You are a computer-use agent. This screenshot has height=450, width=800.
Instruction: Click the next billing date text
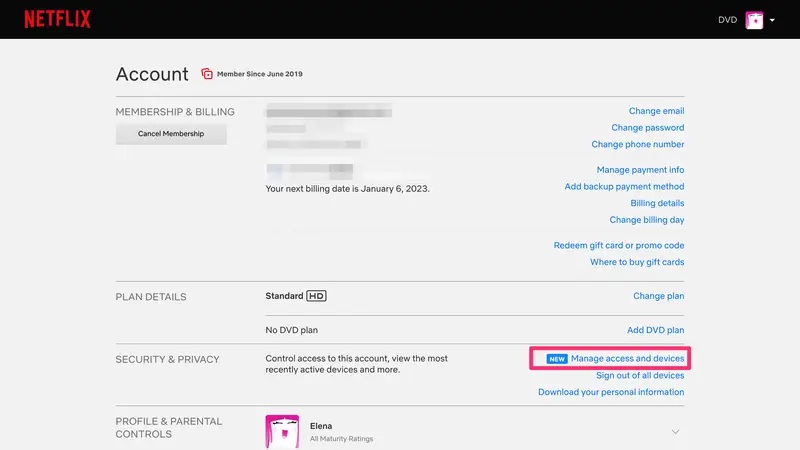pos(347,189)
